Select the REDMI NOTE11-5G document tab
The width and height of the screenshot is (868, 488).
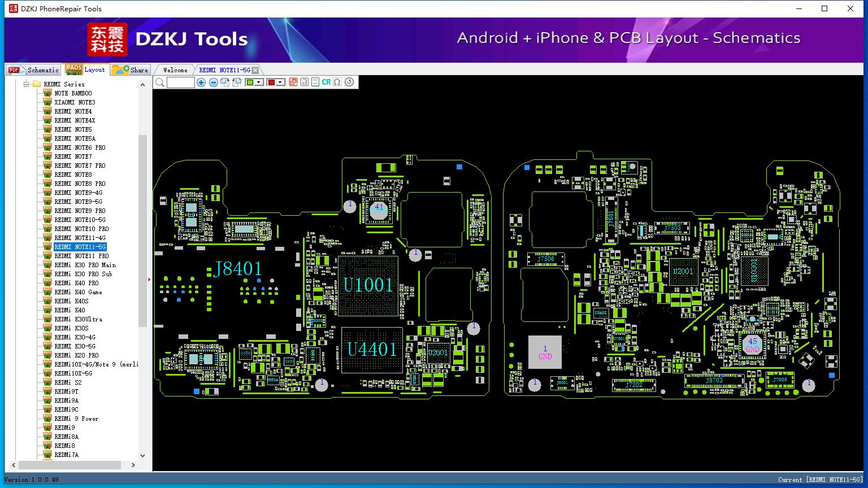coord(224,70)
